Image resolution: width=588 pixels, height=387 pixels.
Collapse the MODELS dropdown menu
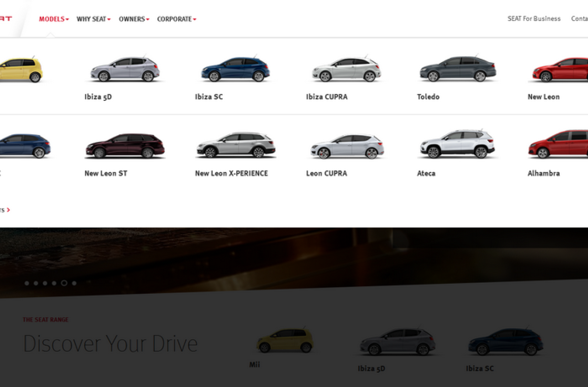54,19
